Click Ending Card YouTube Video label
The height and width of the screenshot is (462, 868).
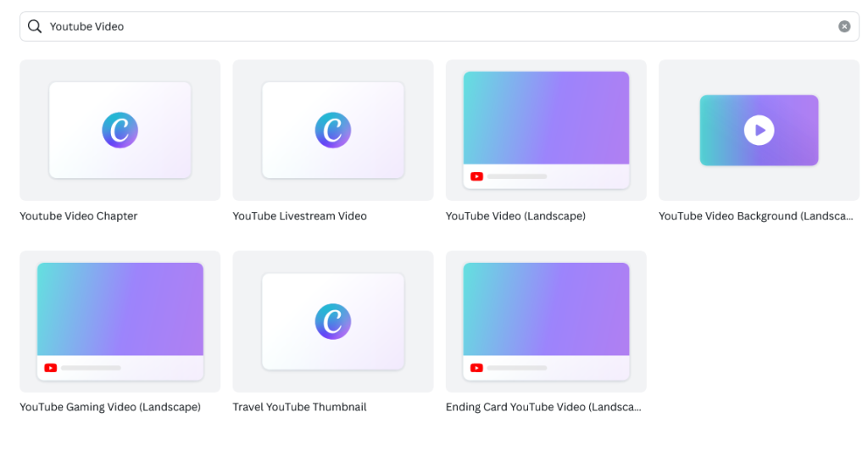(x=543, y=407)
